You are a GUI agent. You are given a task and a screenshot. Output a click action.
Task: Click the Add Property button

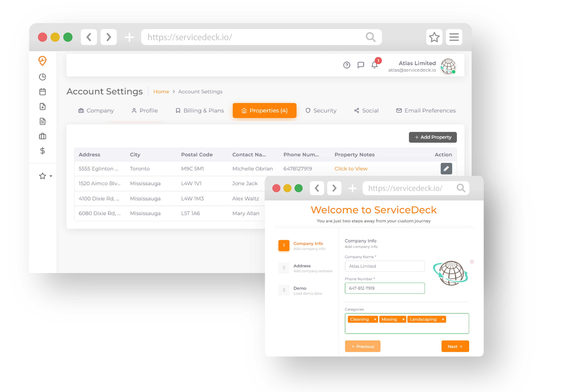[433, 137]
